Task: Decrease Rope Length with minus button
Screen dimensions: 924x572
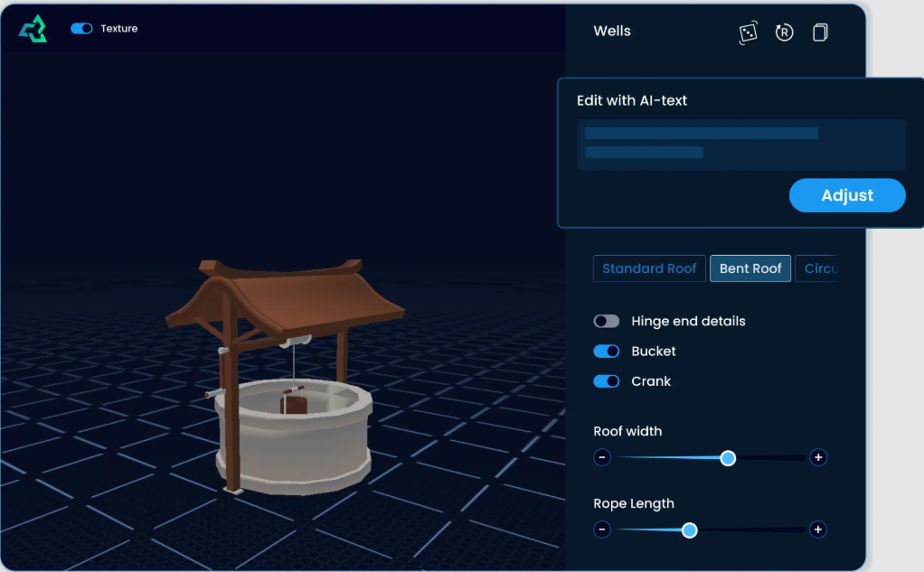Action: coord(601,530)
